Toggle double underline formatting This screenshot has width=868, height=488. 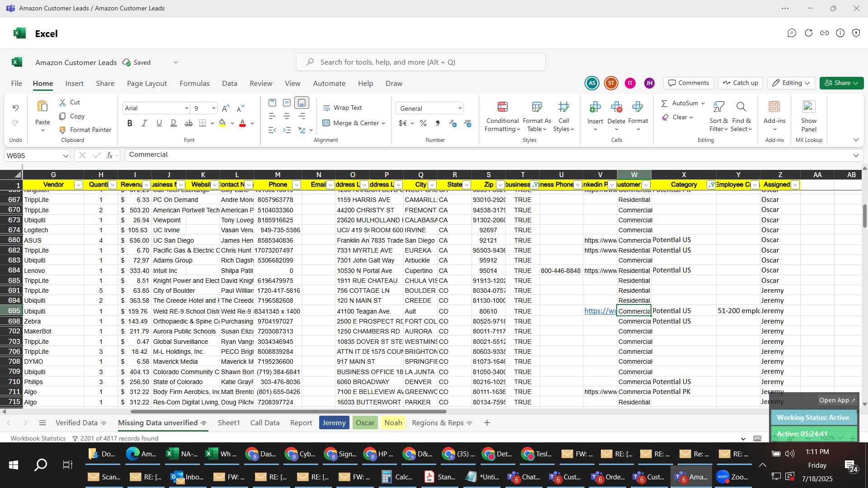174,123
